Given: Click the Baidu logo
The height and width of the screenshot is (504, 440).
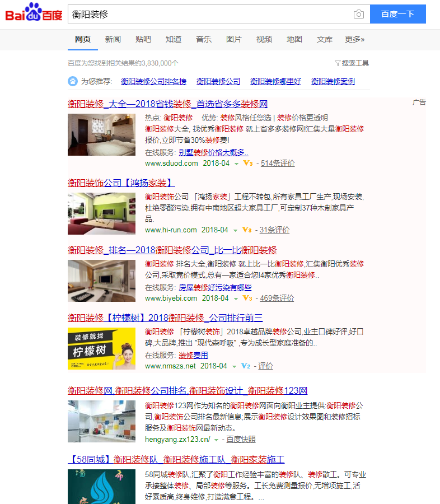Looking at the screenshot, I should coord(34,13).
